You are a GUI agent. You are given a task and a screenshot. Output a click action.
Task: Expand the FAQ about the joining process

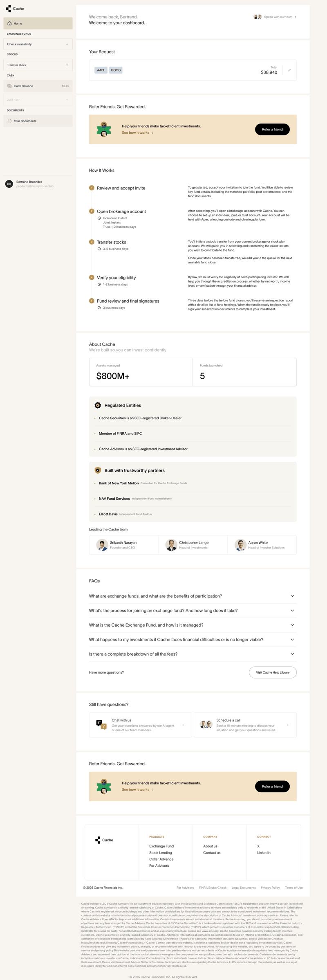pos(292,610)
